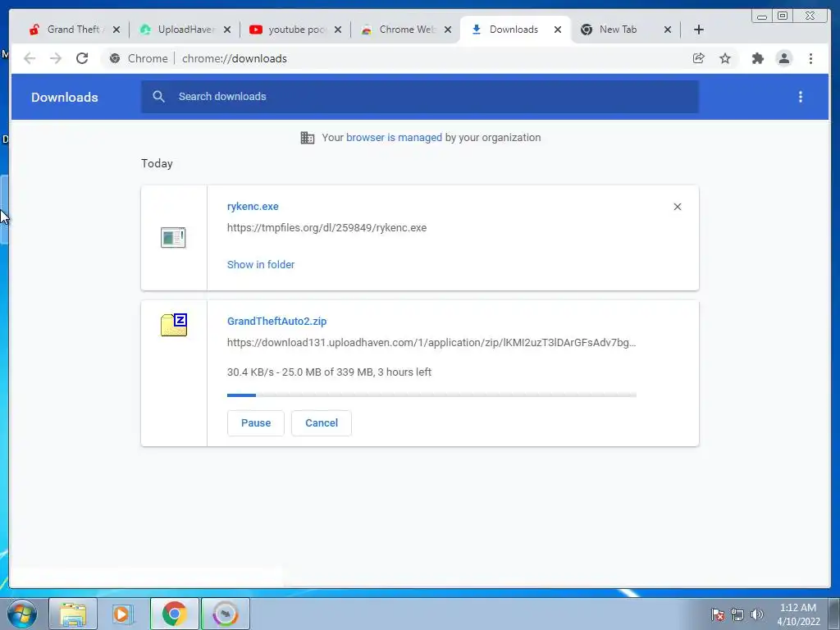Click the rykenc.exe file icon
The height and width of the screenshot is (630, 840).
[173, 238]
